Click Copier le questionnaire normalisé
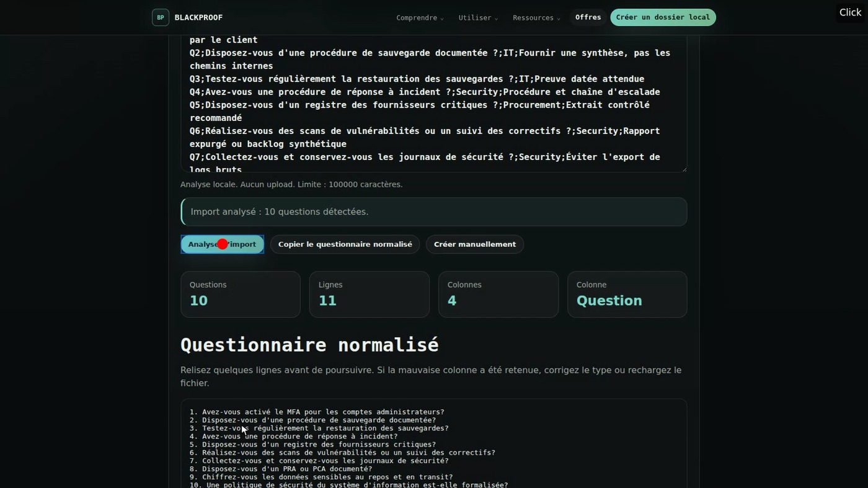The width and height of the screenshot is (868, 488). [345, 244]
